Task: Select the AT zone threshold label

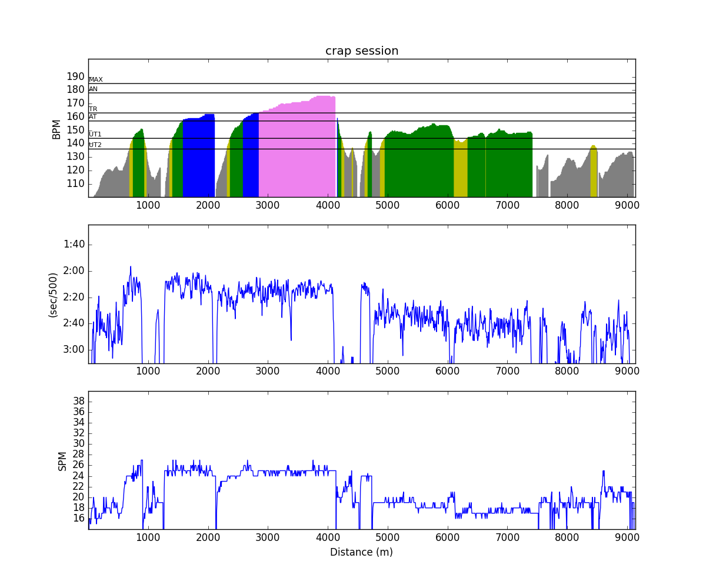Action: point(93,116)
